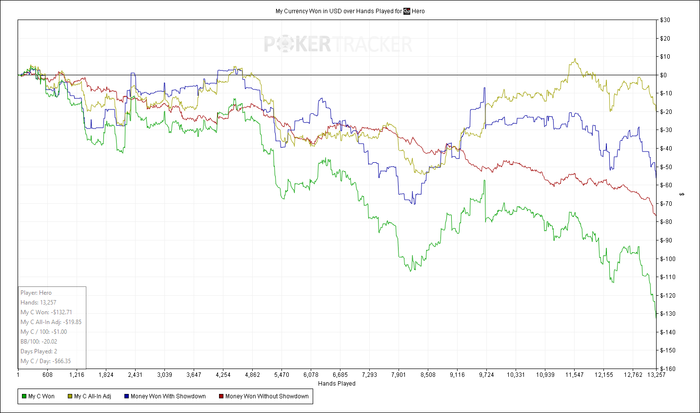Screen dimensions: 700x413
Task: Click the My C / 100: -$1.00 stat
Action: coord(44,332)
